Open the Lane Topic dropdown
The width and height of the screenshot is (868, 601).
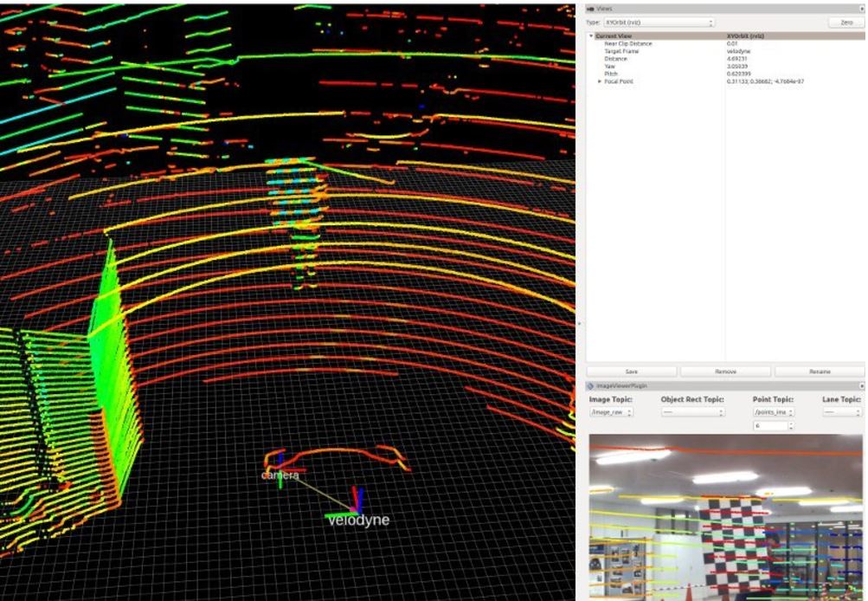coord(841,412)
